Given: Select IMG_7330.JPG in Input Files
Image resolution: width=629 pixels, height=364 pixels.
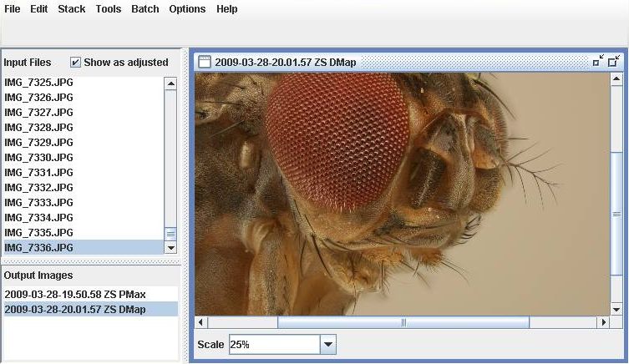Looking at the screenshot, I should tap(84, 158).
